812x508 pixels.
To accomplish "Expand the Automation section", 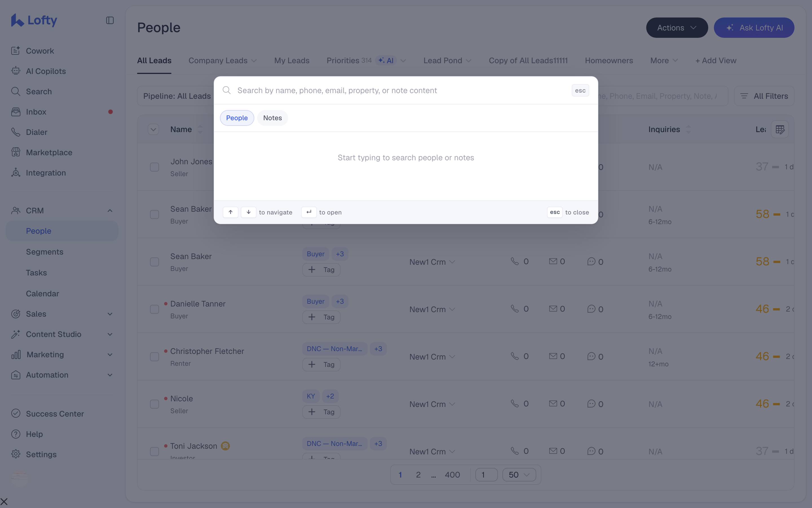I will 110,375.
